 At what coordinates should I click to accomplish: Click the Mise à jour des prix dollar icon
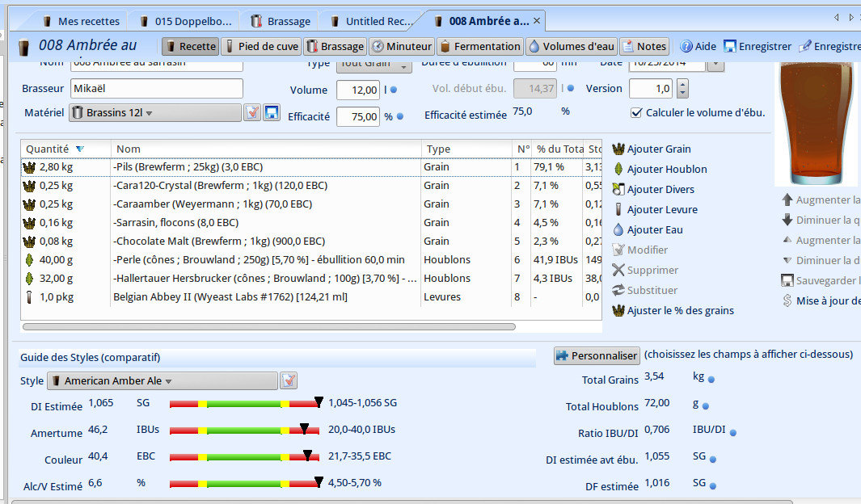point(787,300)
